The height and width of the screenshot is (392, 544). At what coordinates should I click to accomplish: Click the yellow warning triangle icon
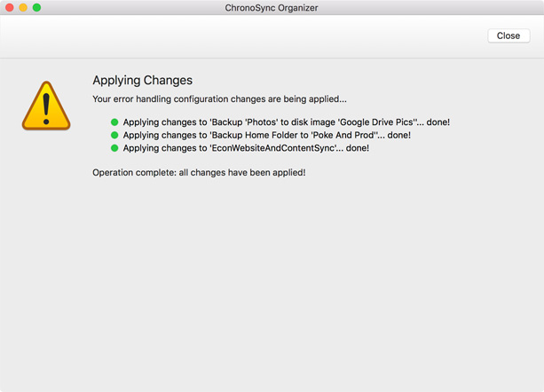click(46, 106)
